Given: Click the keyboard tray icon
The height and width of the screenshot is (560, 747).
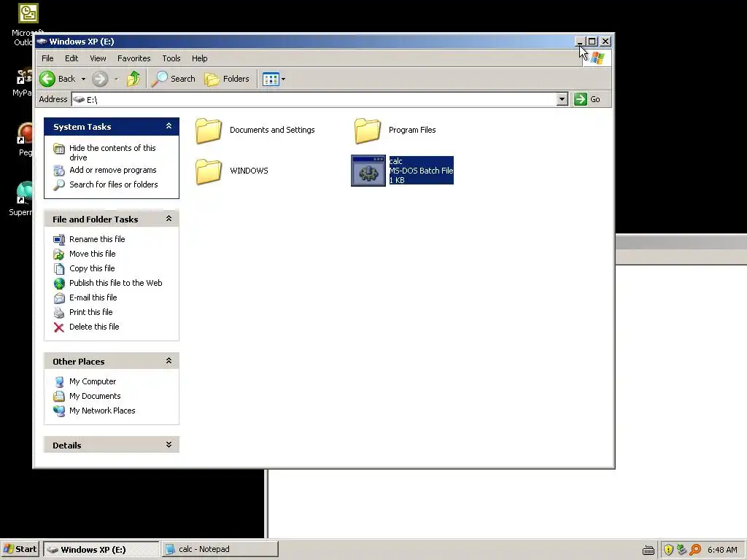Looking at the screenshot, I should click(649, 550).
